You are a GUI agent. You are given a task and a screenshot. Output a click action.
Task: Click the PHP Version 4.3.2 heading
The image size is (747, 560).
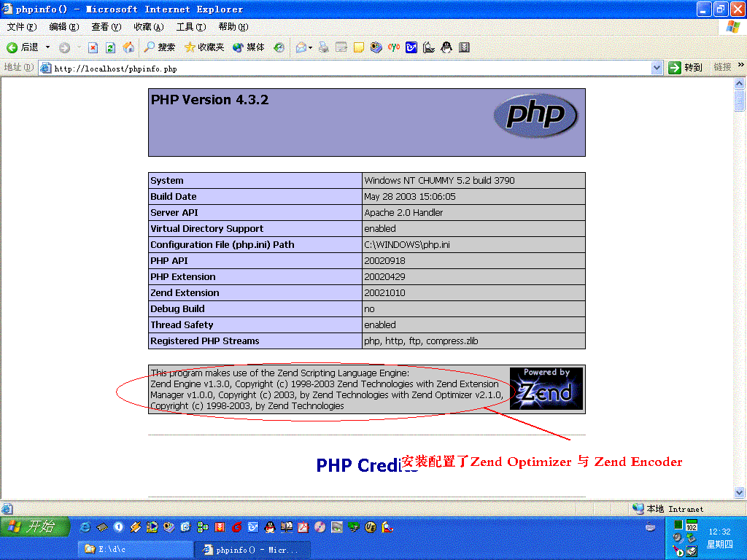(x=209, y=100)
